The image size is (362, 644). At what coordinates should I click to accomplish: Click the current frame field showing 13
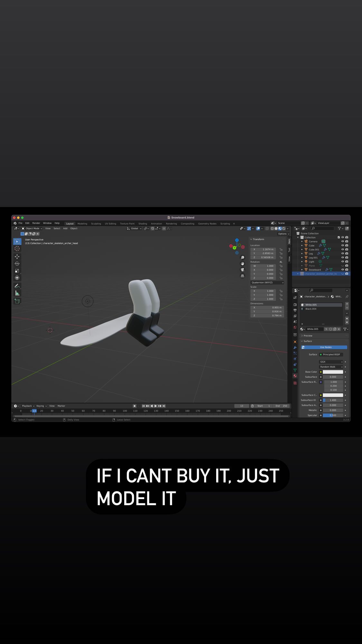coord(242,406)
